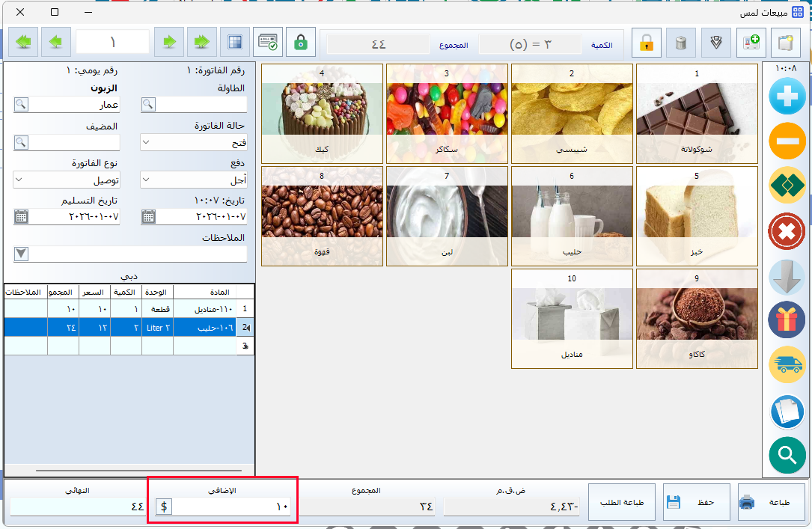
Task: Click the delivery truck icon
Action: click(787, 365)
